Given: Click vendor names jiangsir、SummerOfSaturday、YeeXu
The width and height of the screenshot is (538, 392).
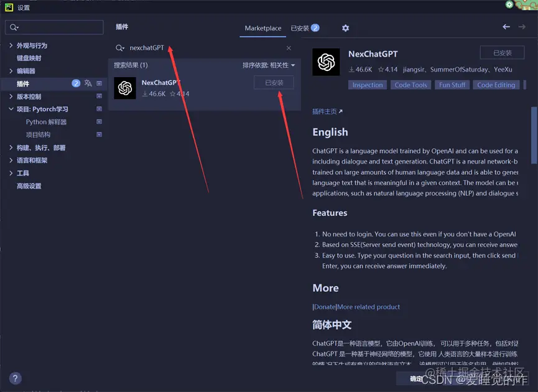Looking at the screenshot, I should click(x=457, y=70).
